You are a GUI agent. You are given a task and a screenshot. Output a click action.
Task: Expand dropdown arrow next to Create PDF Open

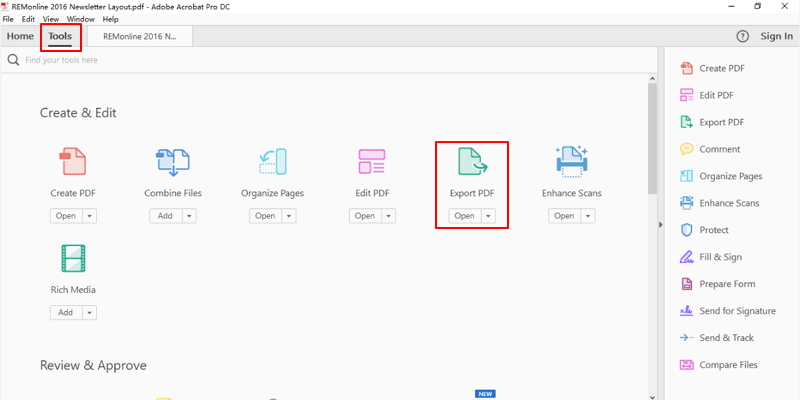tap(90, 216)
